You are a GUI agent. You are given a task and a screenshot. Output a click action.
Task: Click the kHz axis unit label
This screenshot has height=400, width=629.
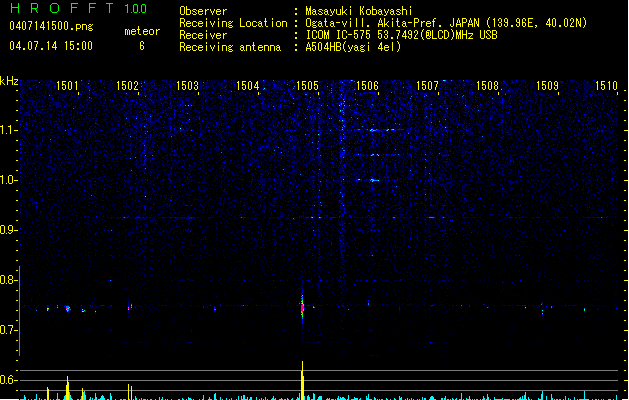tap(9, 81)
